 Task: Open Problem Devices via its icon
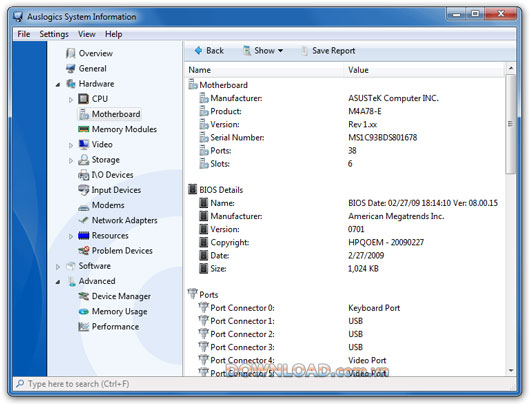pyautogui.click(x=83, y=251)
